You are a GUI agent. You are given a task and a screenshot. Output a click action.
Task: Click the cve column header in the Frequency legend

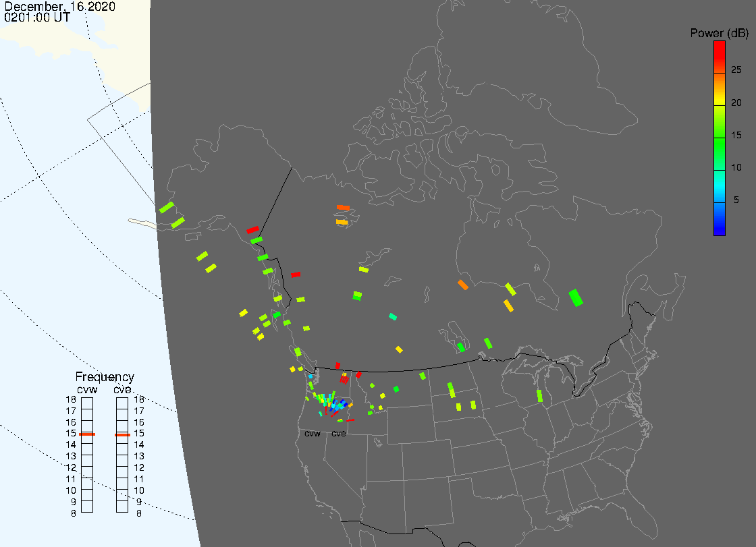[122, 389]
